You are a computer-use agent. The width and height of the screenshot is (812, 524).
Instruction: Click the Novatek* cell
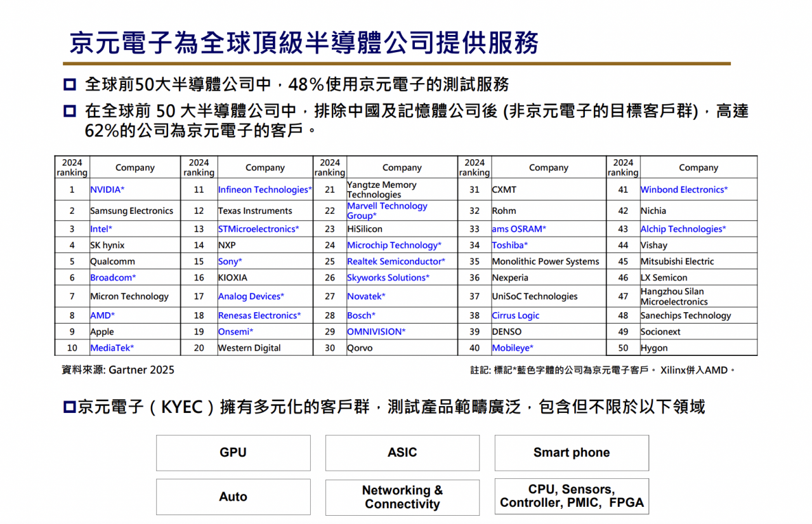402,296
